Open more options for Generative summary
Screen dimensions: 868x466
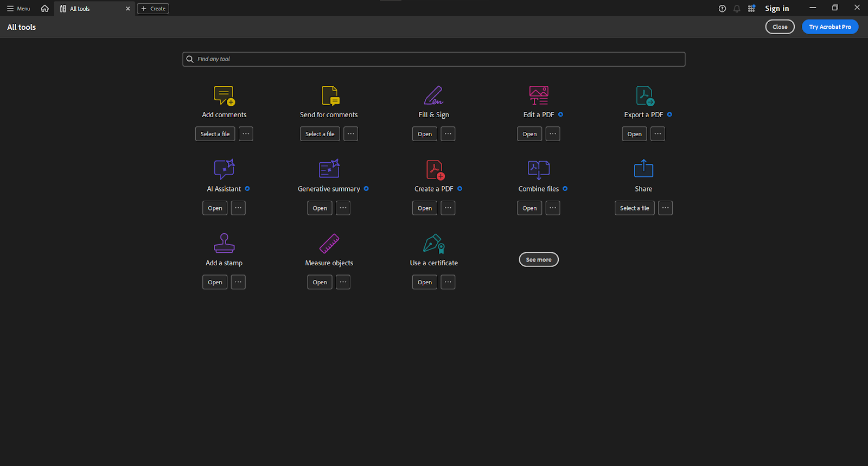coord(343,208)
